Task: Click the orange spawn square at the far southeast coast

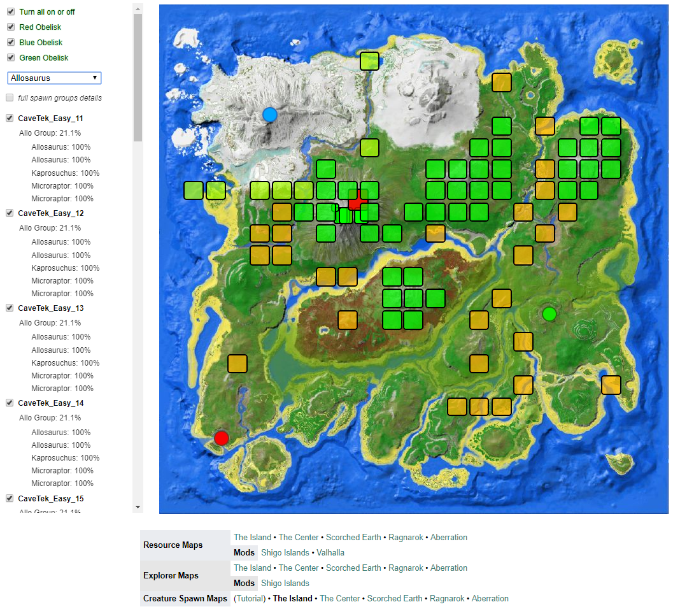Action: (611, 385)
